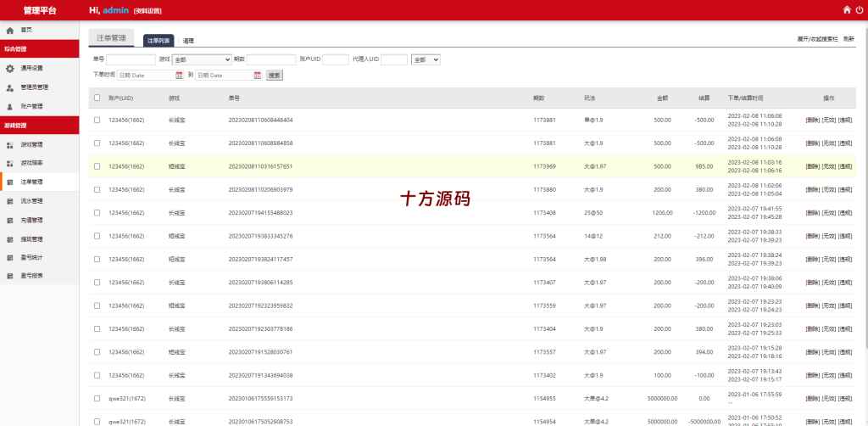868x426 pixels.
Task: Open 盈亏报表 via its sidebar icon
Action: click(9, 275)
